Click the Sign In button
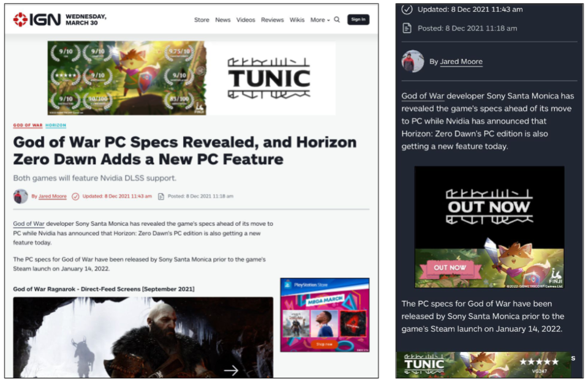This screenshot has height=382, width=588. (x=358, y=20)
